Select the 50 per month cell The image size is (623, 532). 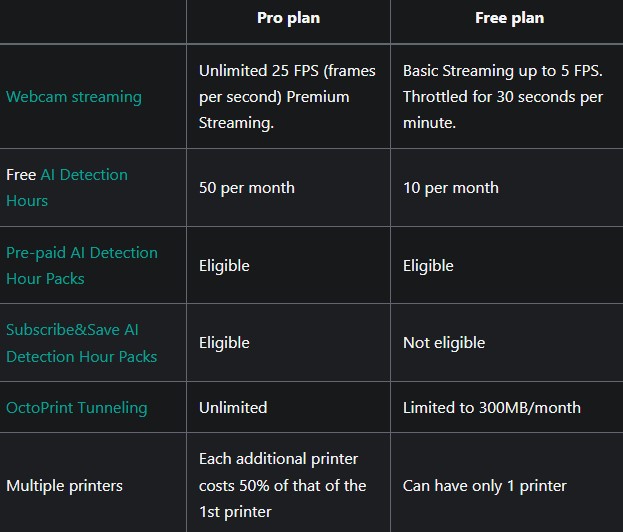pyautogui.click(x=246, y=188)
